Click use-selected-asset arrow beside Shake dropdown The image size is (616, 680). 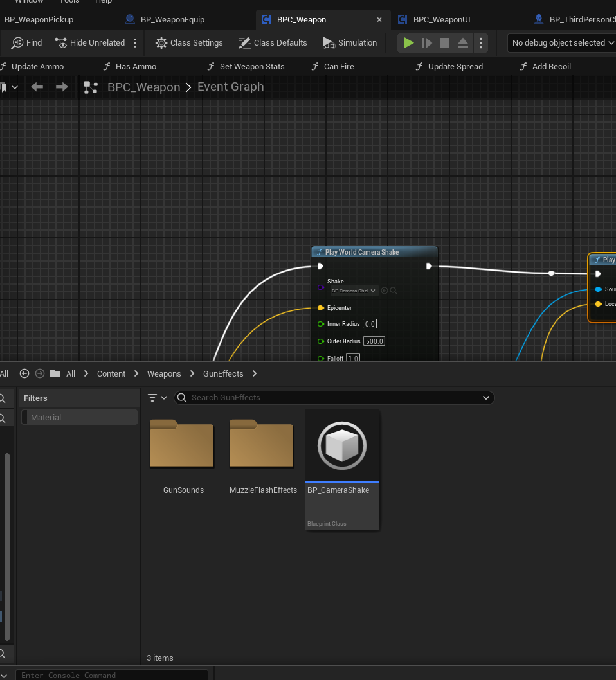click(x=385, y=291)
